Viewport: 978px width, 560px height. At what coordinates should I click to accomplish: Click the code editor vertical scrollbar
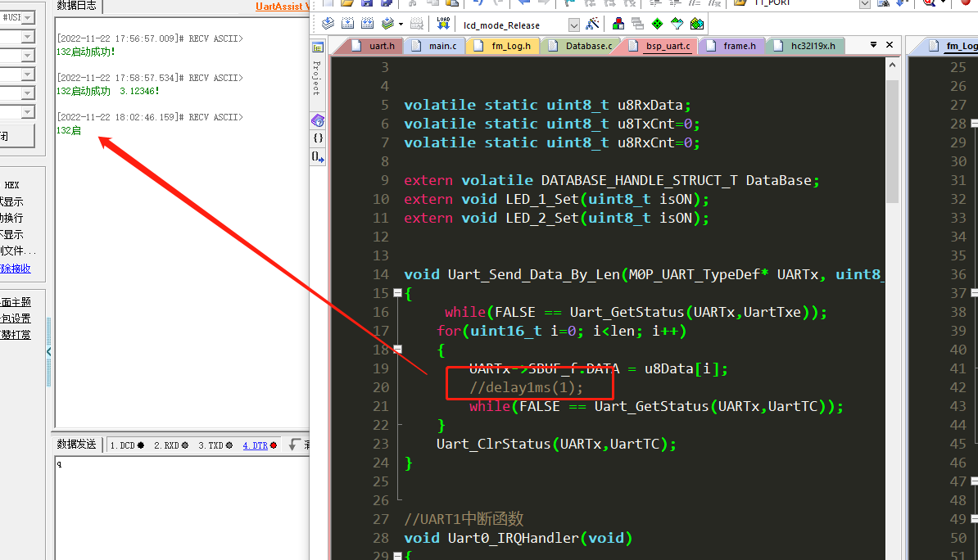tap(892, 246)
